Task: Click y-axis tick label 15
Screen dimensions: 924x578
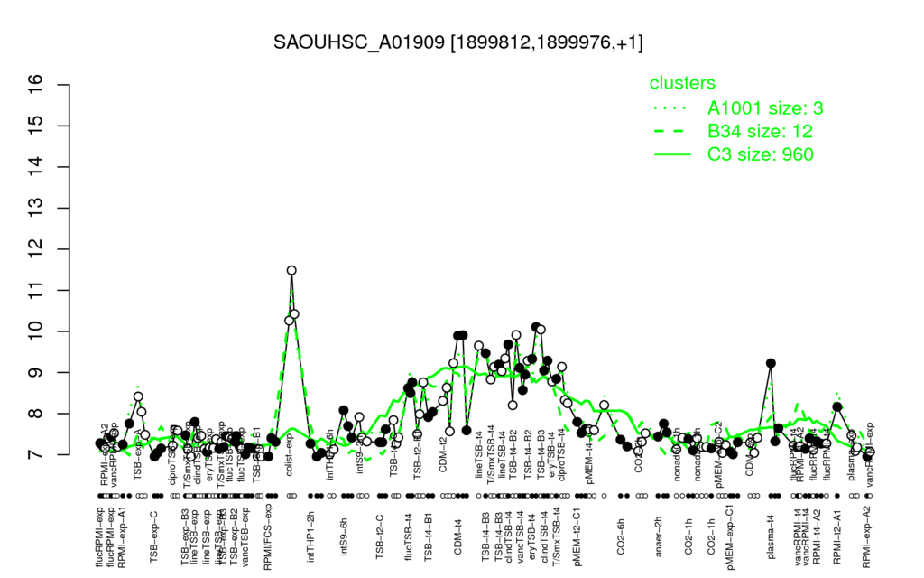Action: (35, 126)
